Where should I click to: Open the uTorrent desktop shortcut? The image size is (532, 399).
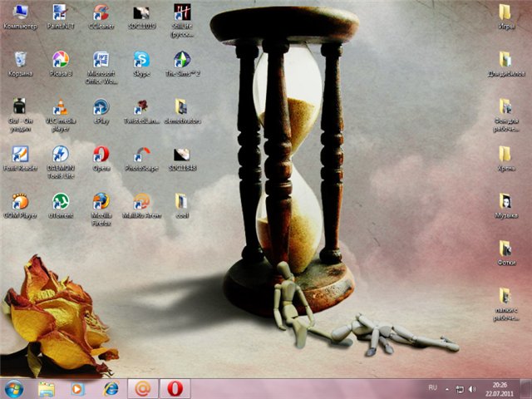(x=60, y=202)
